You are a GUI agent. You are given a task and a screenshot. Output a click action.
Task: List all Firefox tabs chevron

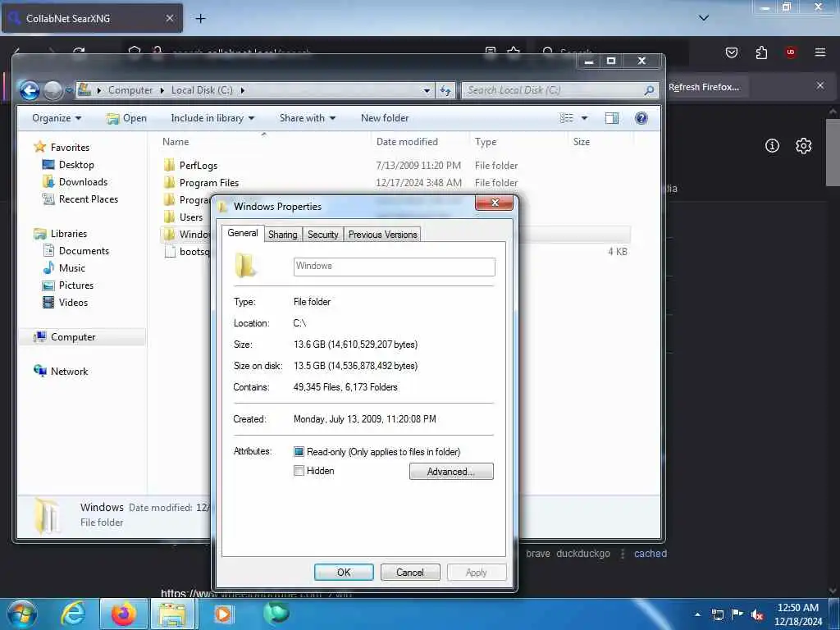pyautogui.click(x=703, y=18)
